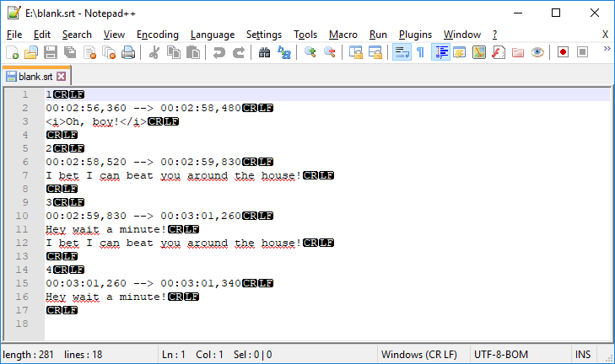Stop macro recording
The width and height of the screenshot is (615, 364).
point(583,52)
